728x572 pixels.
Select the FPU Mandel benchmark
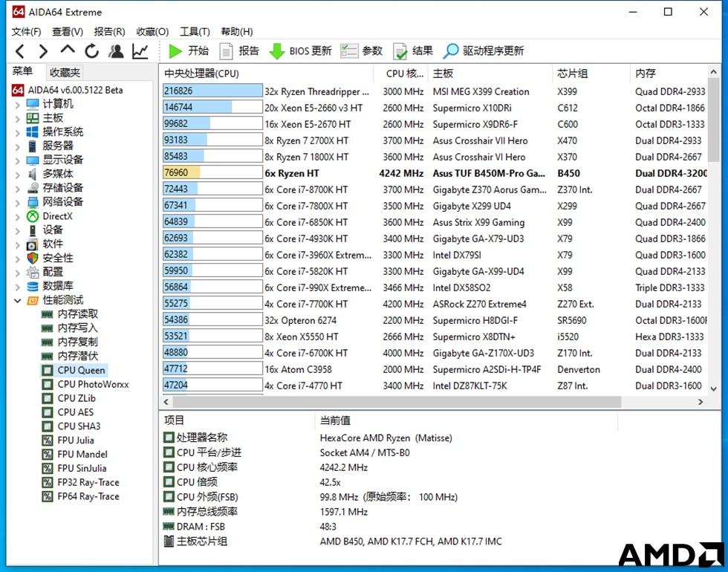click(74, 454)
